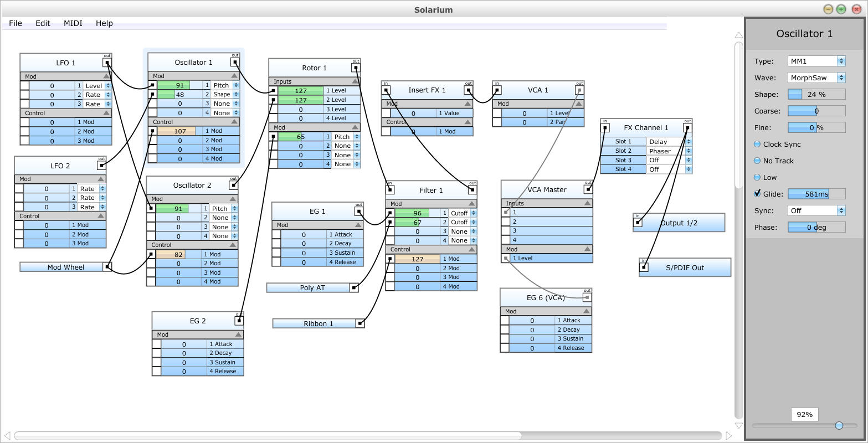Image resolution: width=868 pixels, height=443 pixels.
Task: Change Slot 2 Phaser effect dropdown
Action: click(670, 151)
